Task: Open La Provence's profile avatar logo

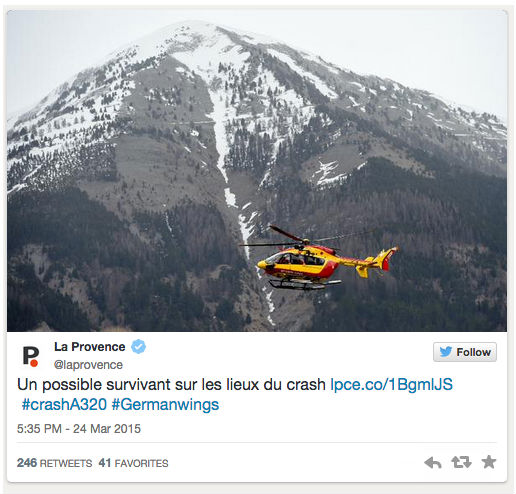Action: point(31,356)
